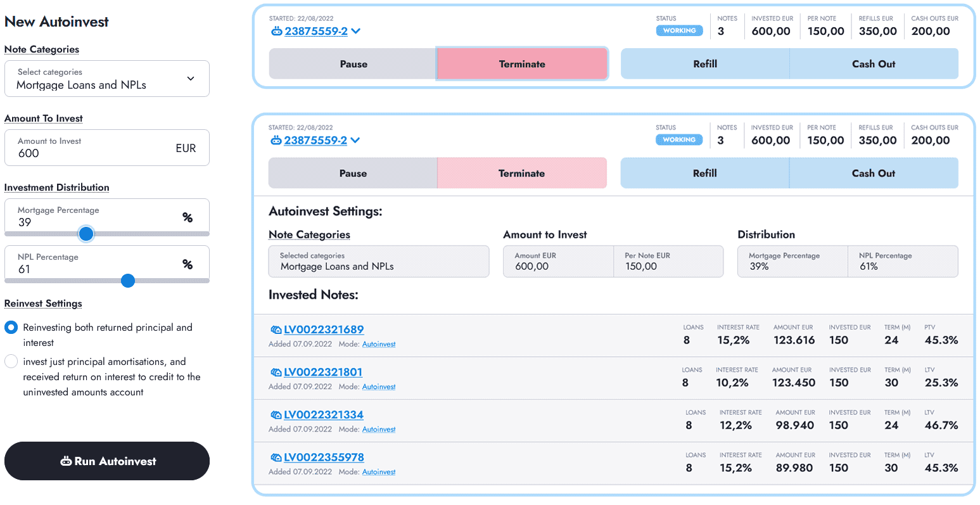Click the Mortgage Percentage 39% distribution field

[792, 261]
